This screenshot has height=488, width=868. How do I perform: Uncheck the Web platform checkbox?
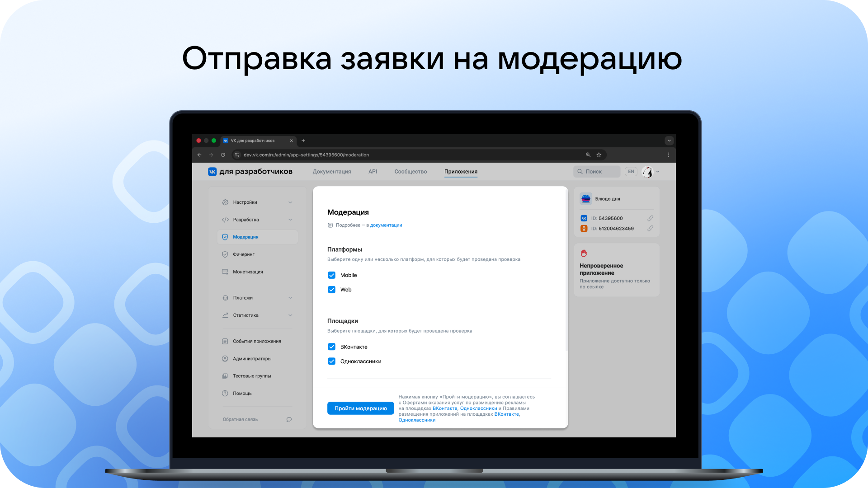(x=332, y=290)
